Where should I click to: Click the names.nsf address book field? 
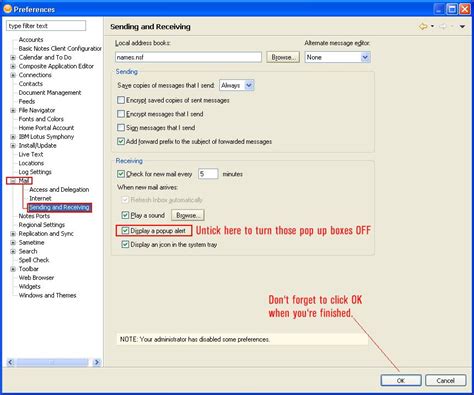(x=188, y=57)
